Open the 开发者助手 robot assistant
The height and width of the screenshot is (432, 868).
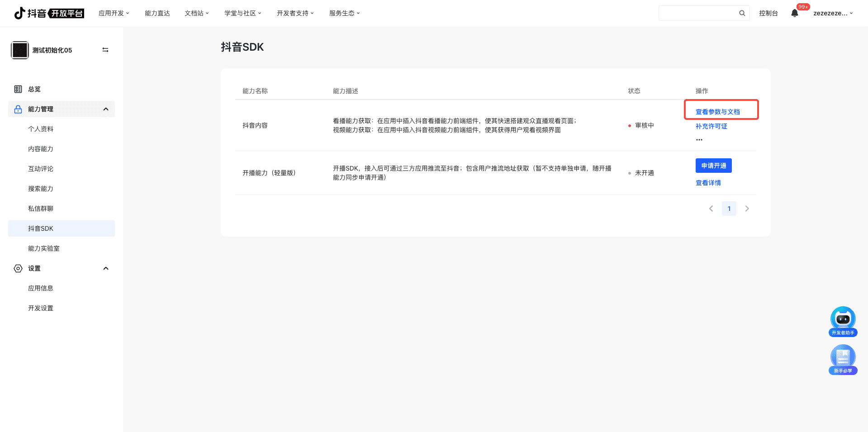pos(843,322)
